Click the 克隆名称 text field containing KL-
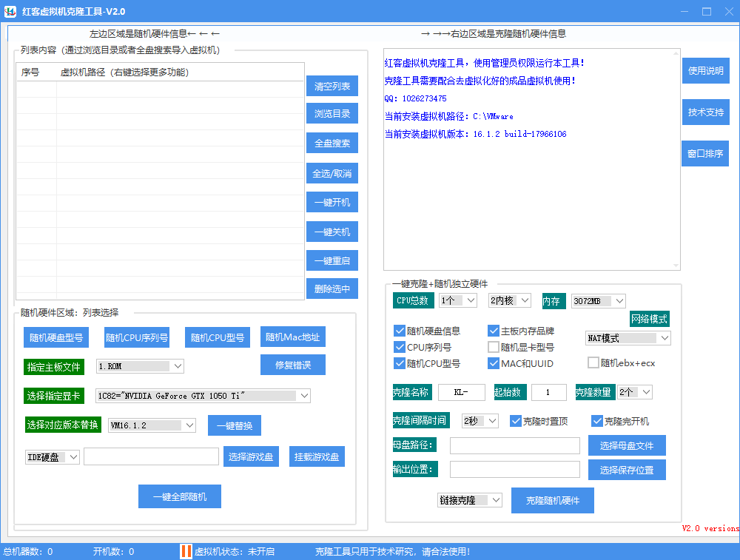Image resolution: width=740 pixels, height=560 pixels. 462,392
